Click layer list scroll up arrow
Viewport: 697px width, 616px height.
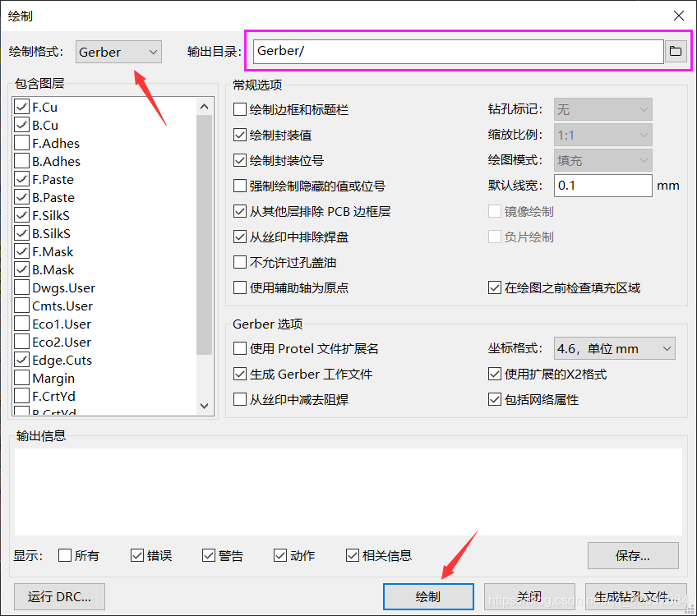(x=204, y=107)
